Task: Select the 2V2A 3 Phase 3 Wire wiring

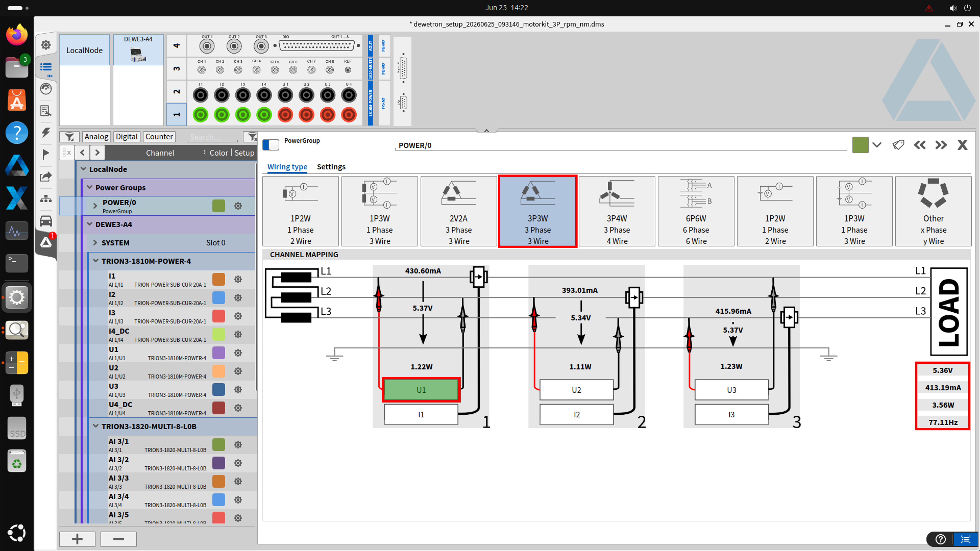Action: point(459,211)
